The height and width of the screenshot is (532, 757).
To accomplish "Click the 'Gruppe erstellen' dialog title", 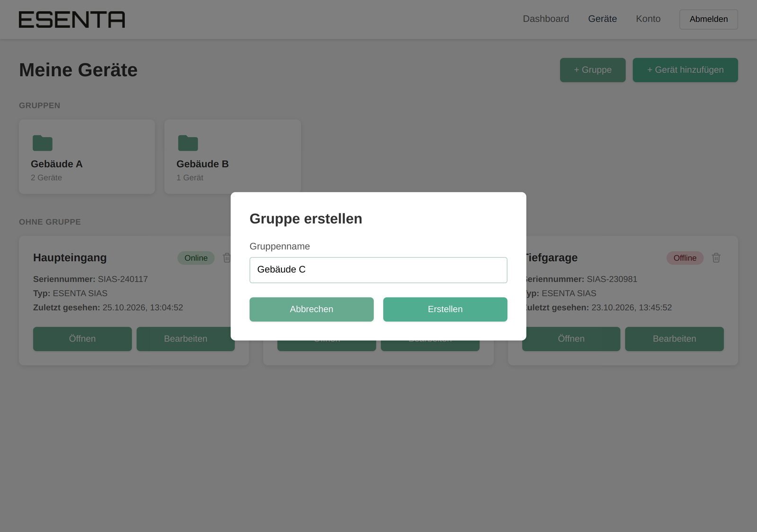I will 306,218.
